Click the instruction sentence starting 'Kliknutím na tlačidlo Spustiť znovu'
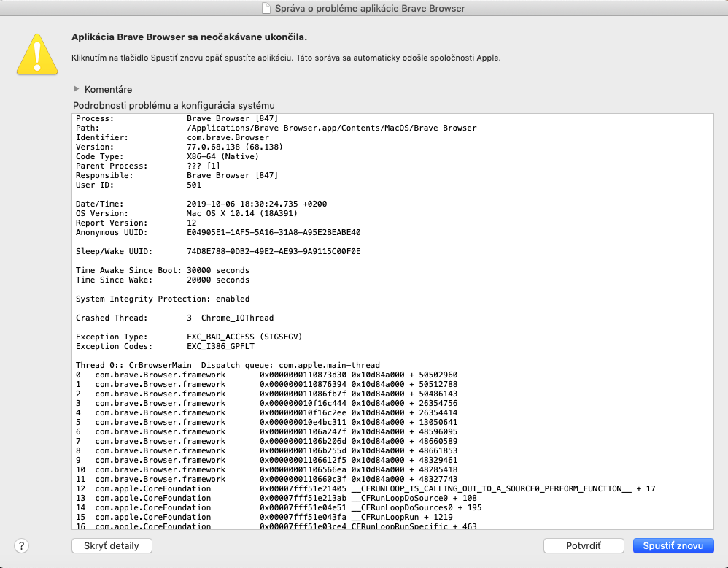 182,58
